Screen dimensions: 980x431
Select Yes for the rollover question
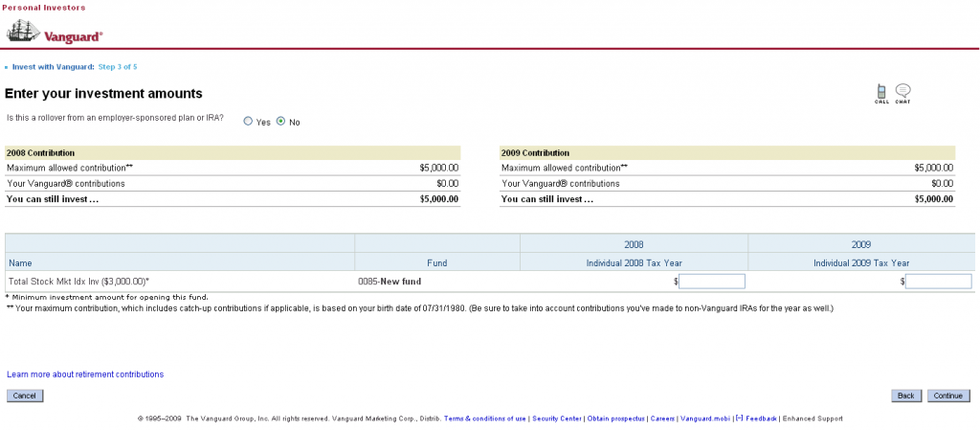[x=248, y=122]
